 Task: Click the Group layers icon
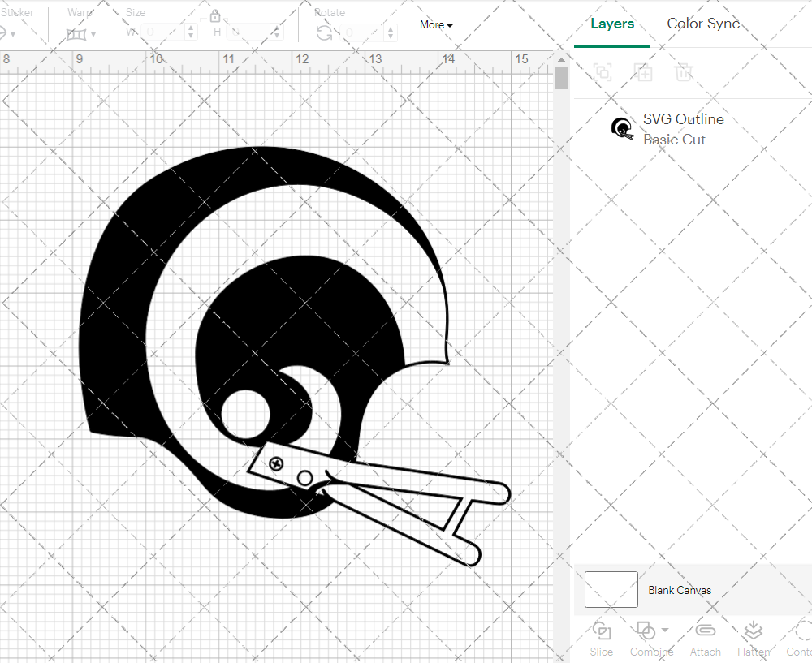[x=603, y=72]
